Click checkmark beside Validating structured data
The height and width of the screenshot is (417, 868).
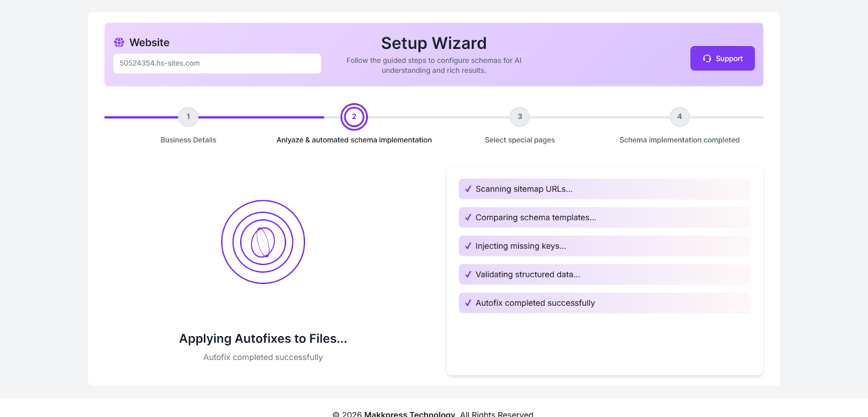pyautogui.click(x=468, y=274)
